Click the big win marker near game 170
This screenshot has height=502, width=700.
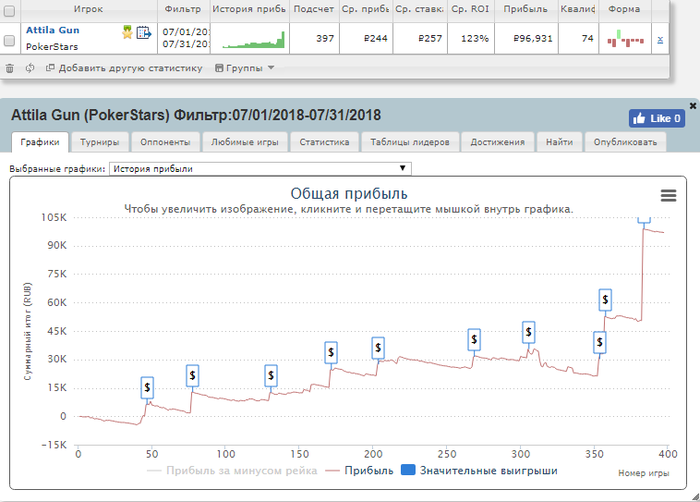coord(331,352)
